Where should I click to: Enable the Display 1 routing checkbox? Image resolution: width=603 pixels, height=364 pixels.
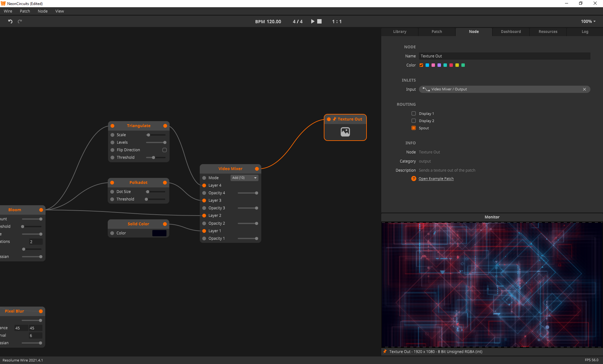tap(414, 114)
